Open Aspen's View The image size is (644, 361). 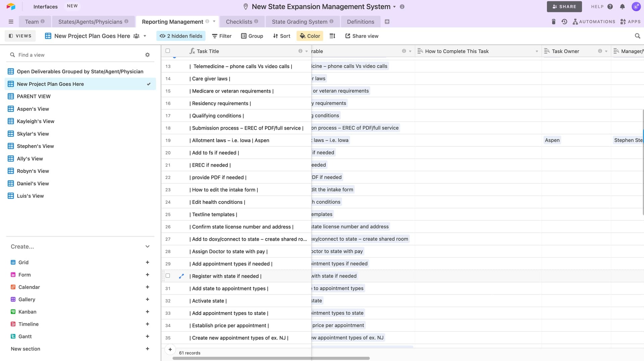click(x=80, y=109)
